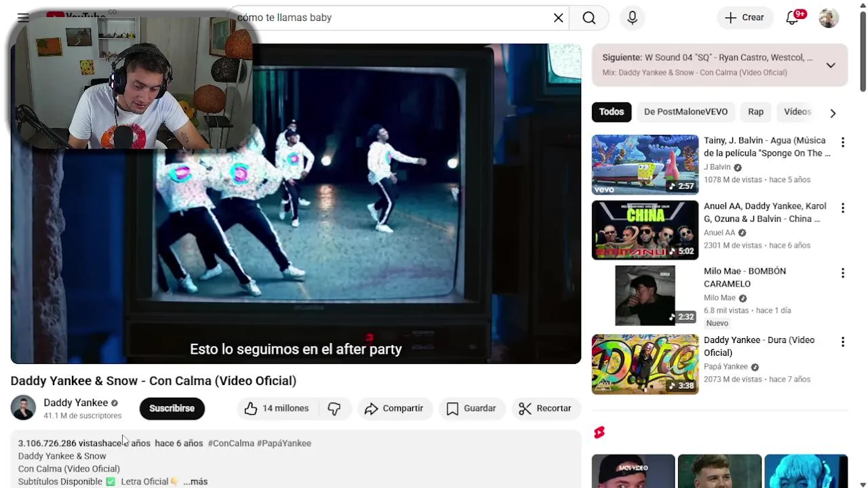Click the Shorts section icon

[599, 432]
